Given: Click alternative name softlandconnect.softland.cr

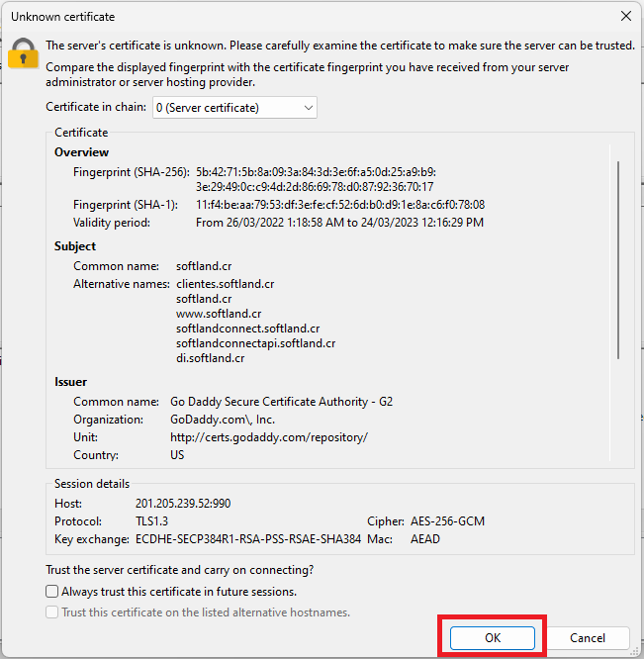Looking at the screenshot, I should click(248, 329).
